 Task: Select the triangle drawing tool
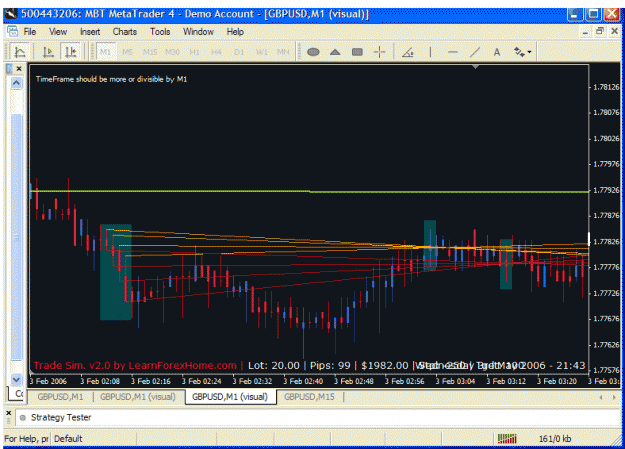click(x=335, y=52)
